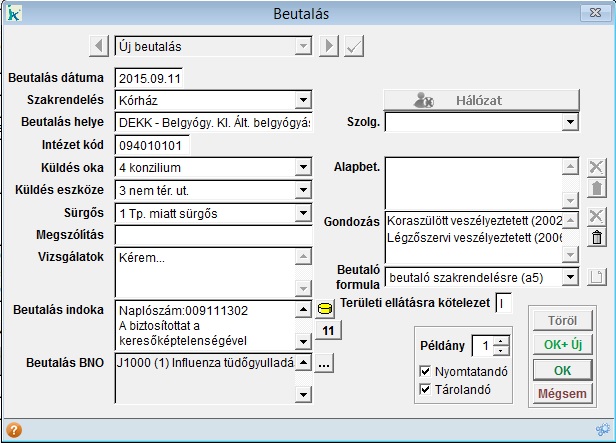Toggle the Nyomtatandó checkbox
This screenshot has width=616, height=443.
pyautogui.click(x=425, y=371)
